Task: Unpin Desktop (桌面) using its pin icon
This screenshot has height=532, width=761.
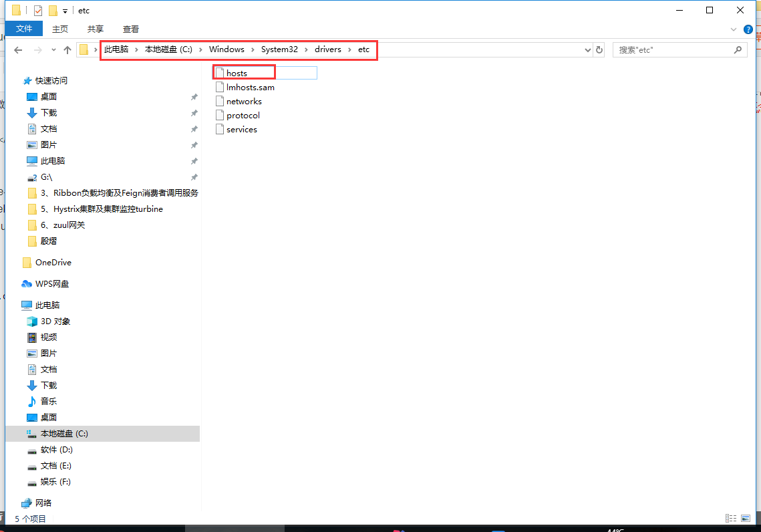Action: tap(194, 97)
